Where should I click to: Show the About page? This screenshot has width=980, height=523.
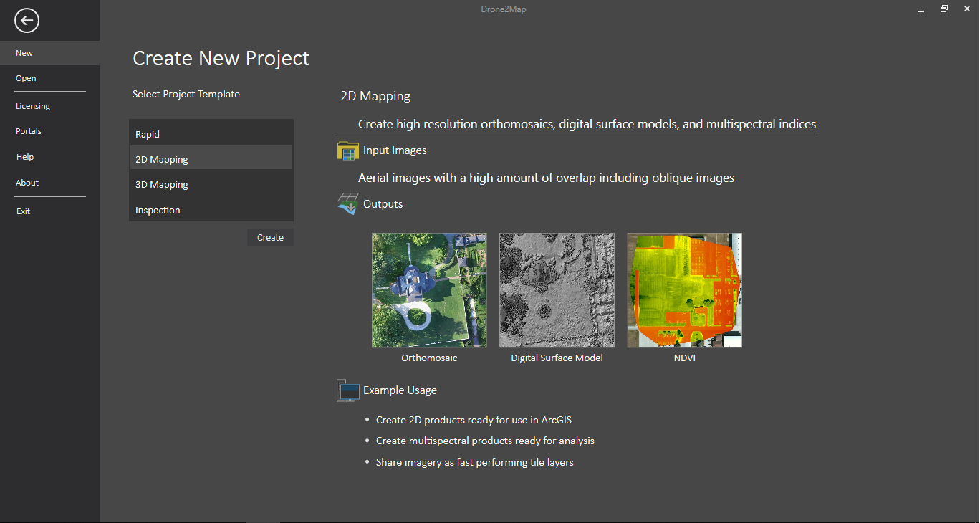(49, 183)
